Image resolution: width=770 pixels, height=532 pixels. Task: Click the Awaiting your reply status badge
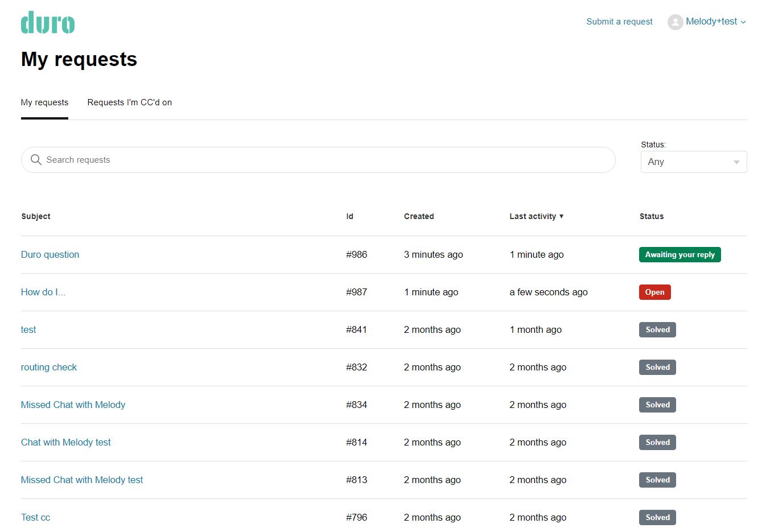click(x=680, y=254)
